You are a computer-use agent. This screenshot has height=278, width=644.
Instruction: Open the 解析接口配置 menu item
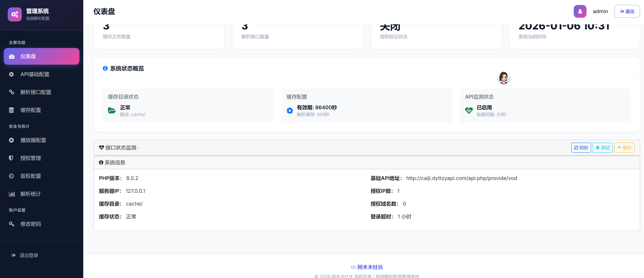pos(36,92)
